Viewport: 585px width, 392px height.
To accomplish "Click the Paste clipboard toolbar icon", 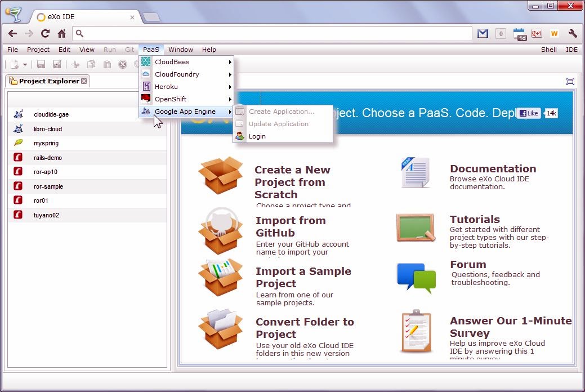I will coord(106,65).
